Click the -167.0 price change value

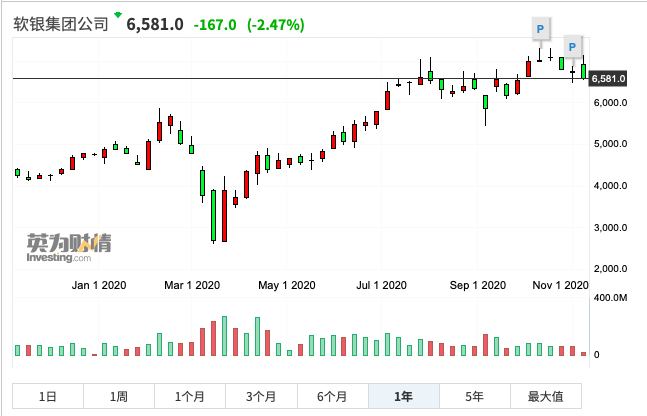[x=215, y=25]
